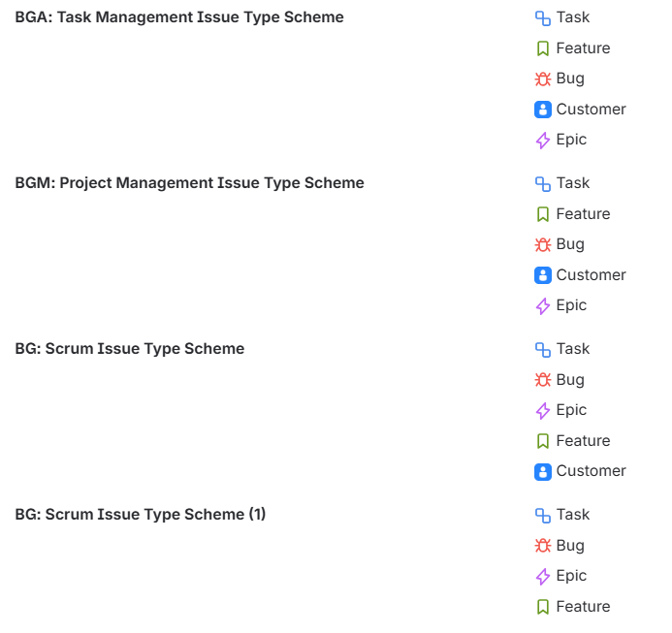Select Task text in BGA Task Management scheme
This screenshot has width=672, height=633.
point(573,17)
